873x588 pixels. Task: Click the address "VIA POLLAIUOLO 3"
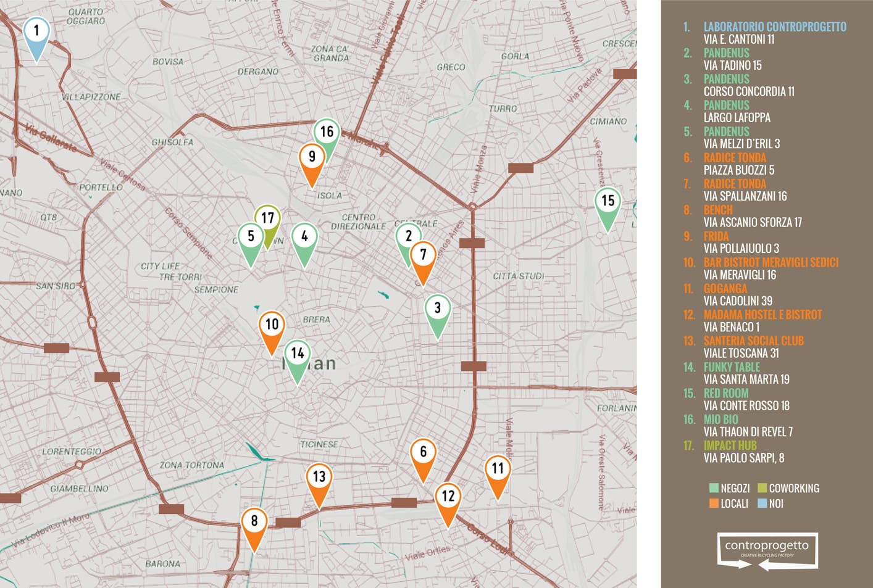[741, 249]
